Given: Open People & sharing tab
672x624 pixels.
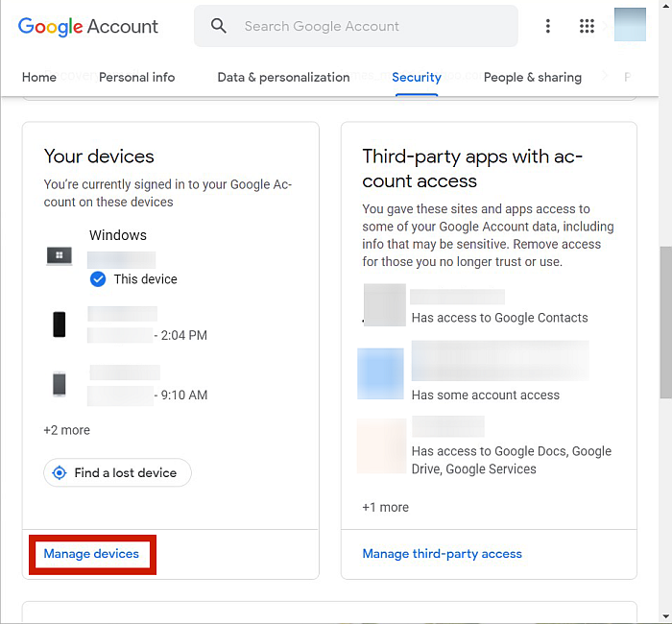Looking at the screenshot, I should (532, 77).
